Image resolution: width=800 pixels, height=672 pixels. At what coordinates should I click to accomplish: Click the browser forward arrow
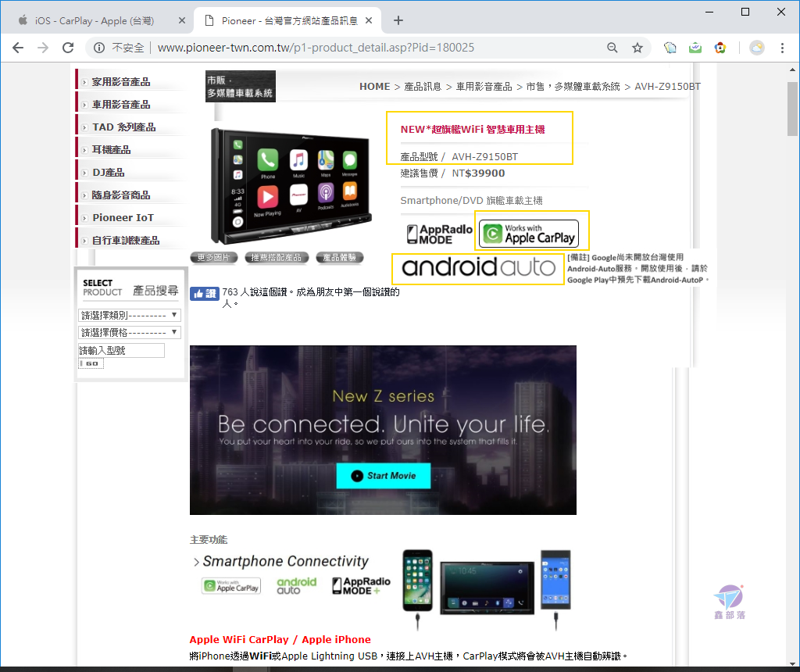click(x=43, y=48)
